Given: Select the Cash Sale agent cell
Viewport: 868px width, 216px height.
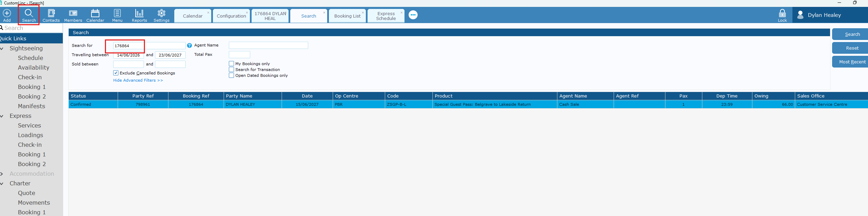Looking at the screenshot, I should click(x=585, y=104).
